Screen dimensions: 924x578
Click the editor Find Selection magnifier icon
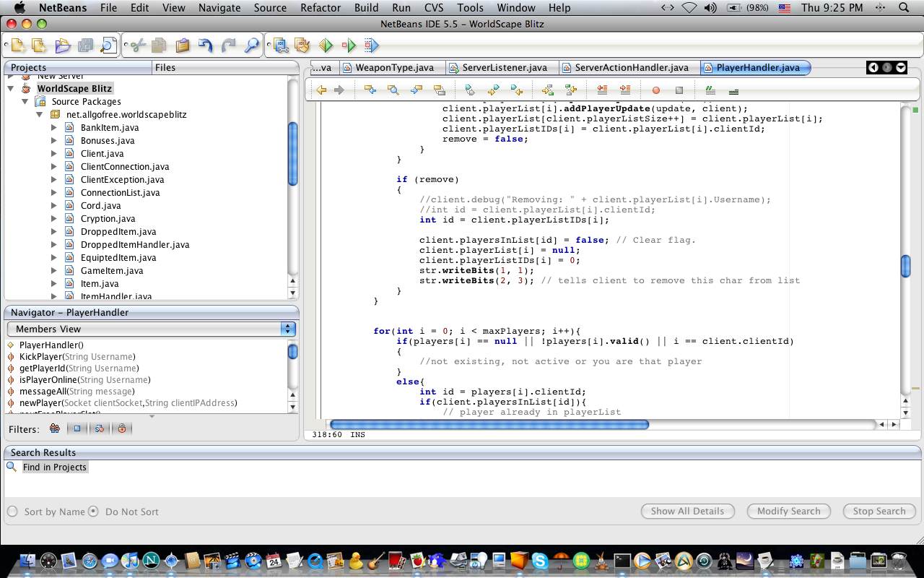pyautogui.click(x=393, y=90)
